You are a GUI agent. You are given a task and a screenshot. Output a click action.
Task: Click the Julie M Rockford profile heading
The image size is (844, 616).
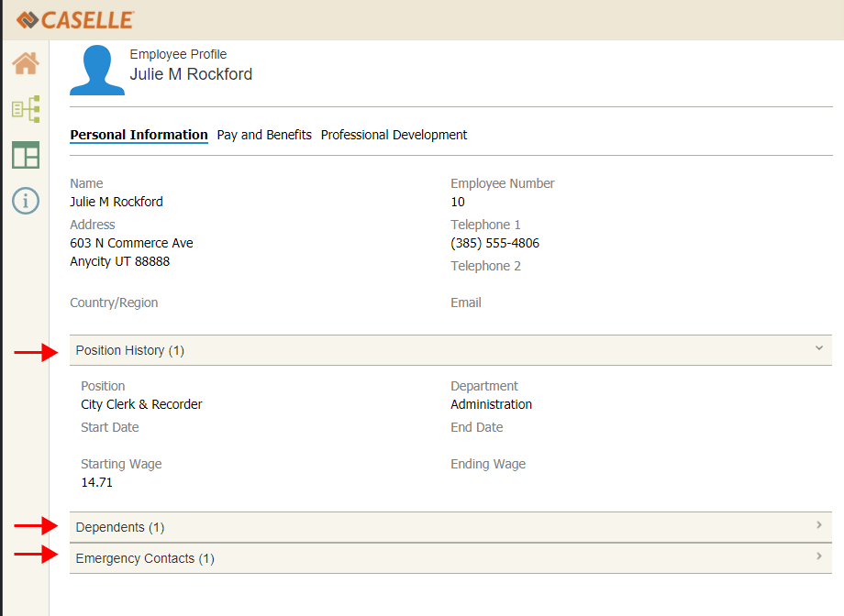(x=191, y=74)
